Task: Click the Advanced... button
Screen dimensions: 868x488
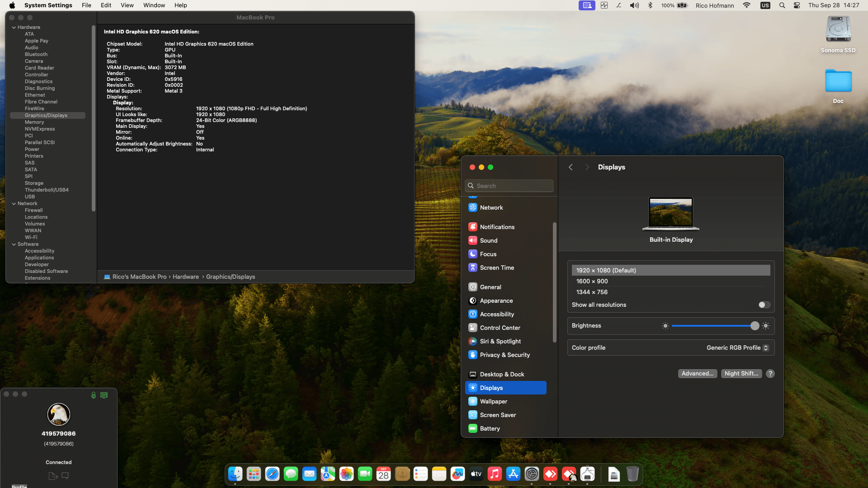Action: tap(697, 374)
